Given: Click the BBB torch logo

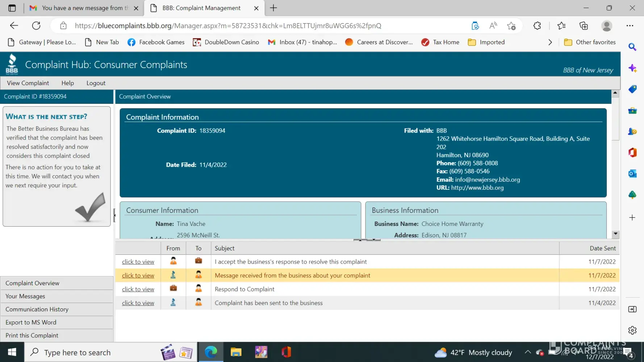Looking at the screenshot, I should [x=12, y=64].
